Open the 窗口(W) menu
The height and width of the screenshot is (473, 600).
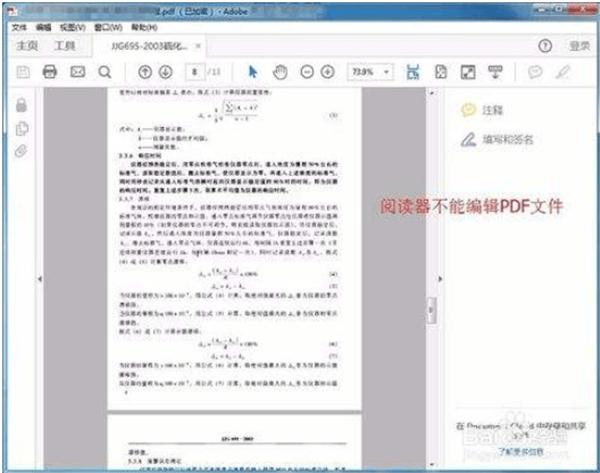pyautogui.click(x=108, y=27)
